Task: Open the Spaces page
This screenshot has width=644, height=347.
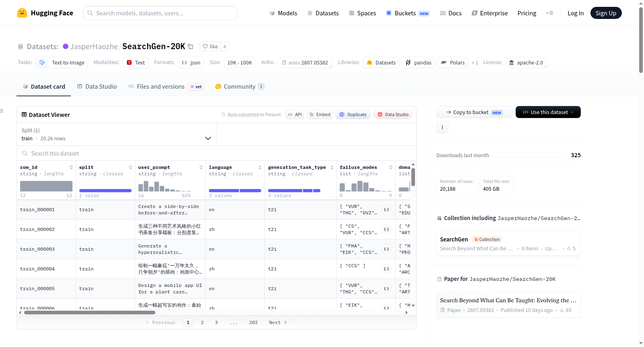Action: click(x=363, y=13)
